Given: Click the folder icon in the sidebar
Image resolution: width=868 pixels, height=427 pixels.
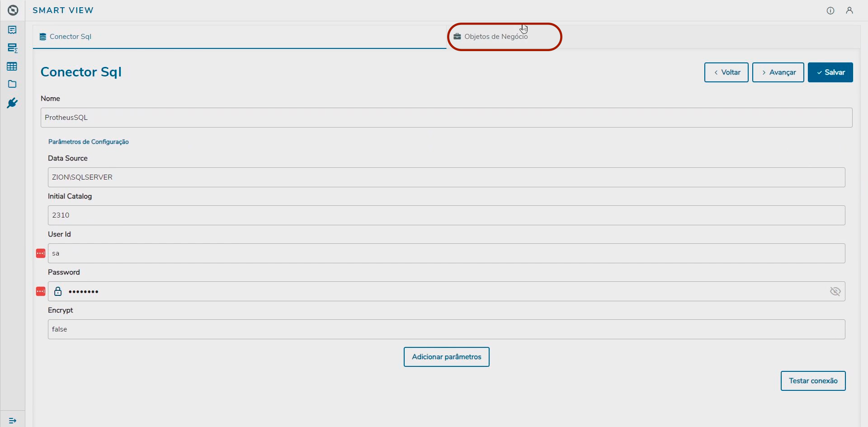Looking at the screenshot, I should coord(12,84).
